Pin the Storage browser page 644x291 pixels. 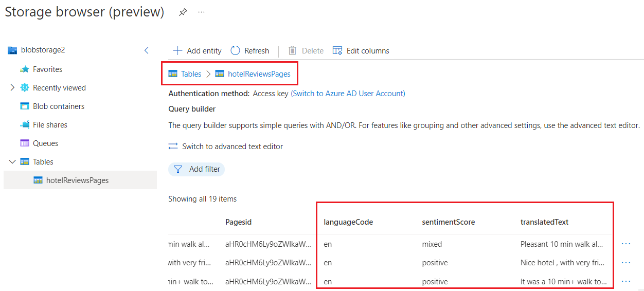click(x=183, y=12)
